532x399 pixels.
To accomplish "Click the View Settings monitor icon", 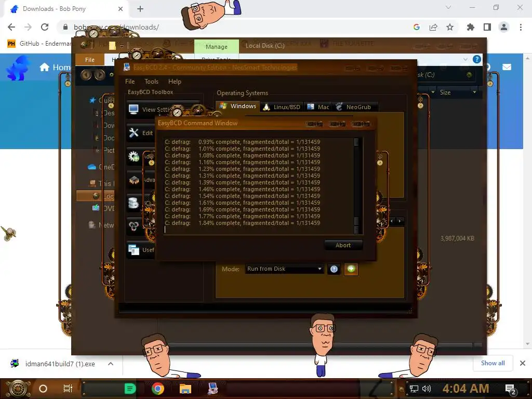I will (134, 109).
